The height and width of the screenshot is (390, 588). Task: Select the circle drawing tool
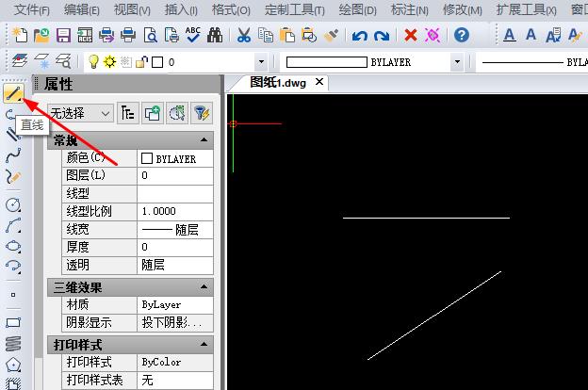13,204
